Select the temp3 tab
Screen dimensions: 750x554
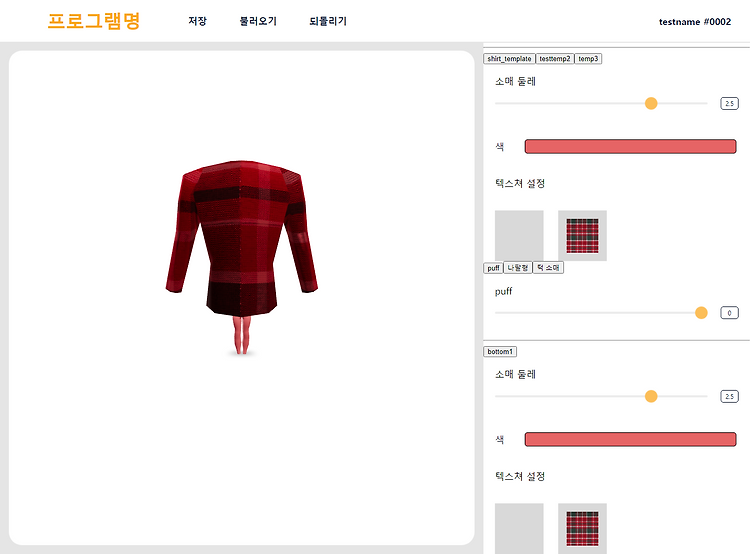coord(588,59)
